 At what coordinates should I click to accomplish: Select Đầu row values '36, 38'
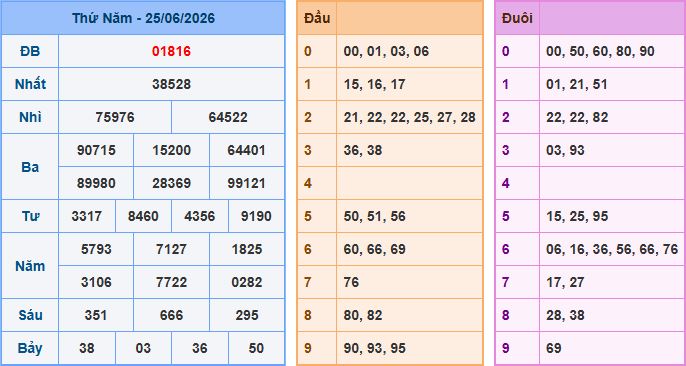(x=363, y=150)
